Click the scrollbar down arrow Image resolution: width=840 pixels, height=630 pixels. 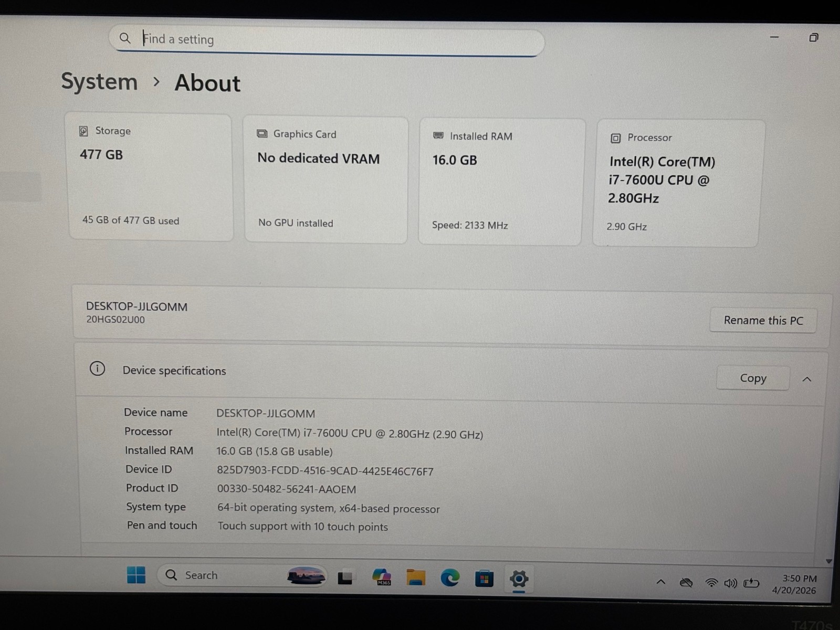click(828, 561)
